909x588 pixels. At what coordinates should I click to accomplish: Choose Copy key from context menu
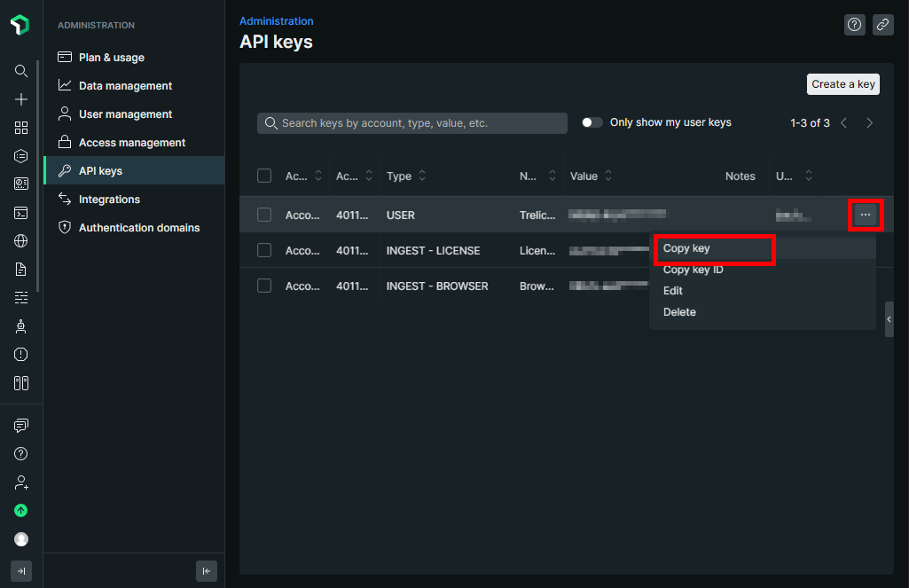763,248
